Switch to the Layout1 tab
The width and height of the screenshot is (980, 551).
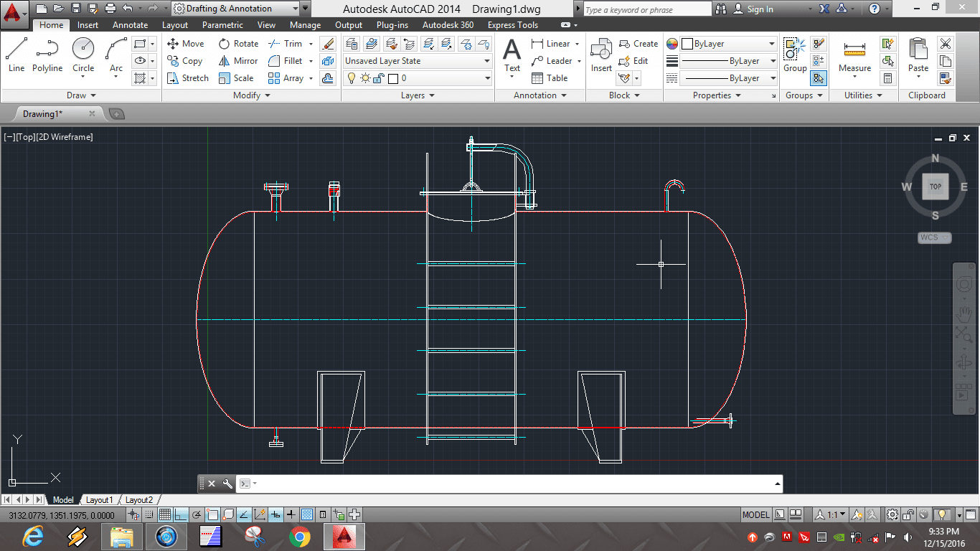100,499
